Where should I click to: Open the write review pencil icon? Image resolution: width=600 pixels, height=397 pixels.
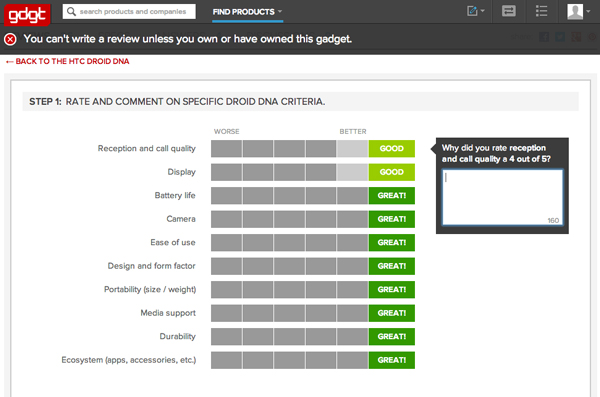472,11
